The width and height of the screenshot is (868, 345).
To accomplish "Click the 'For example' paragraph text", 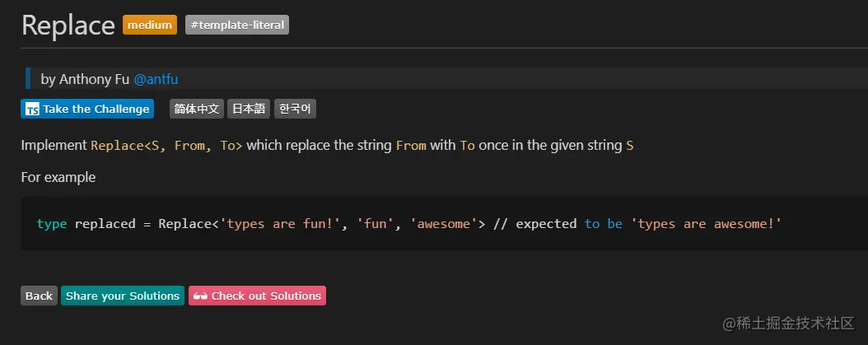I will pos(58,177).
